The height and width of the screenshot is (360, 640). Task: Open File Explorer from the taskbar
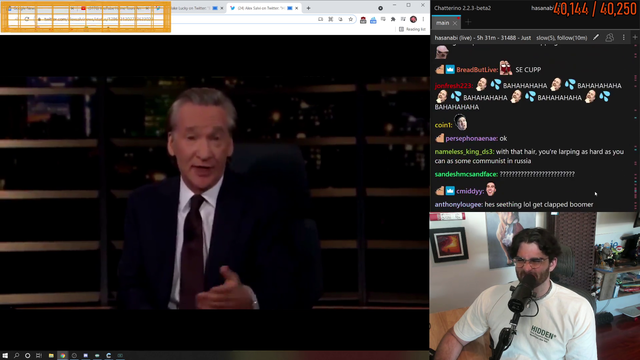pos(51,356)
